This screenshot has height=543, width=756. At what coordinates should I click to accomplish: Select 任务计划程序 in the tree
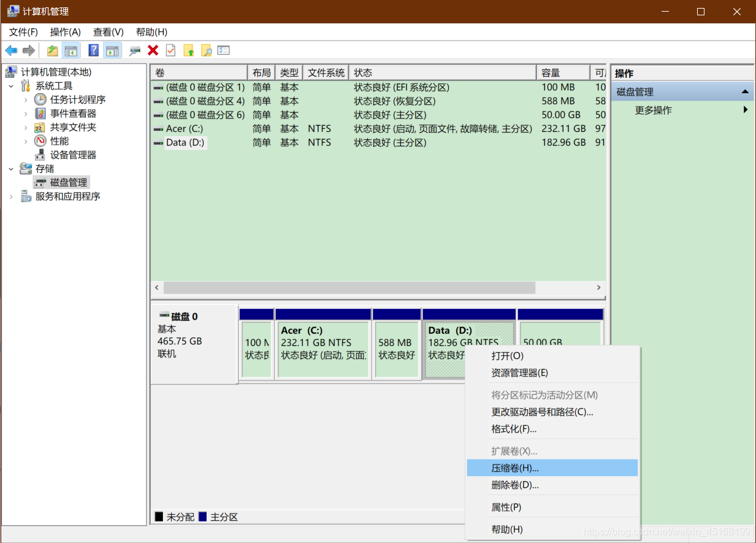(78, 99)
